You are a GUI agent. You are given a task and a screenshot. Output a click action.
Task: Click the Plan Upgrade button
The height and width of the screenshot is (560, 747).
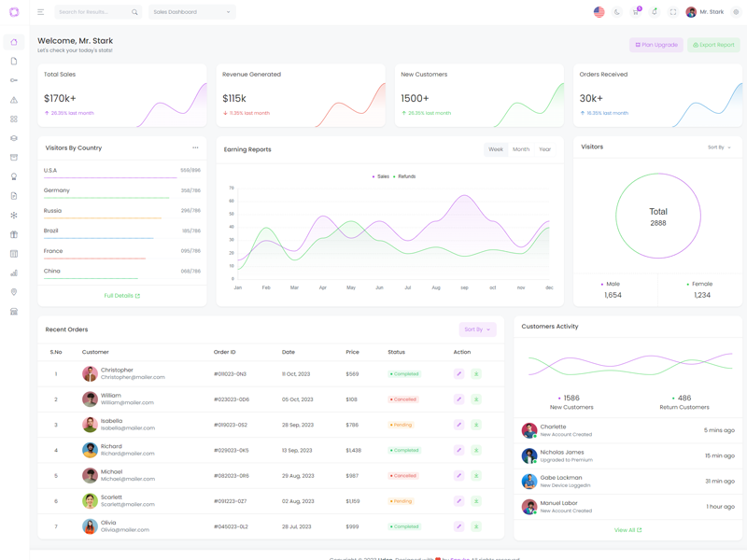(656, 45)
